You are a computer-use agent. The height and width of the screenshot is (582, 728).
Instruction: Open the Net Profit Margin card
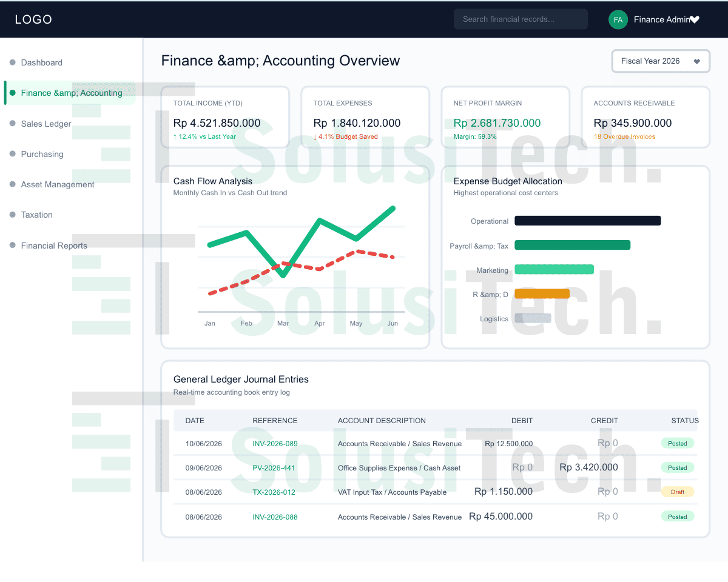coord(505,117)
